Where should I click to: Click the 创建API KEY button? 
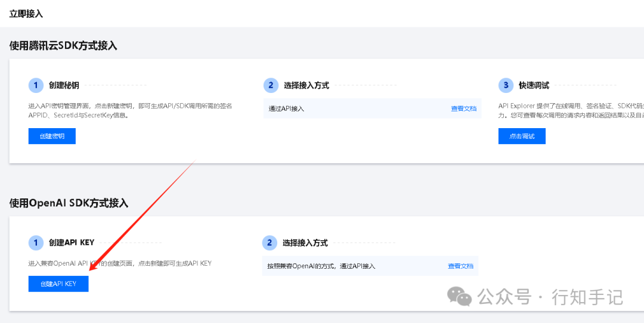pyautogui.click(x=58, y=284)
